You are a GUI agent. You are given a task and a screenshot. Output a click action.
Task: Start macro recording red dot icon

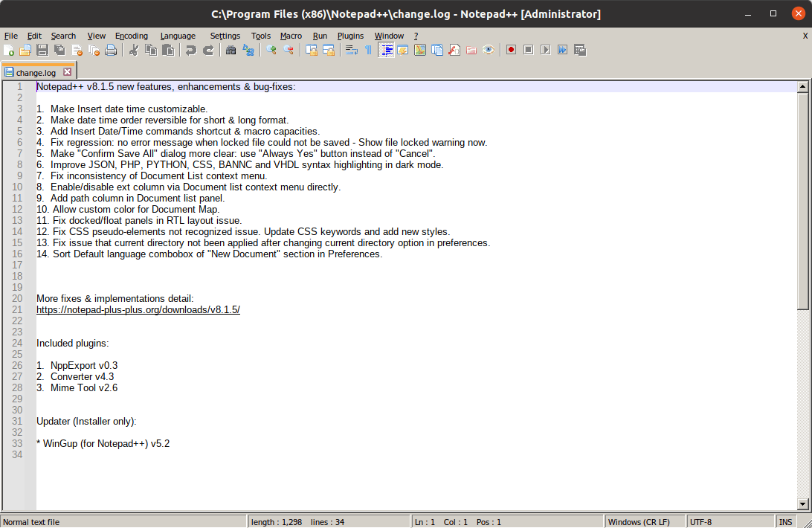tap(511, 51)
